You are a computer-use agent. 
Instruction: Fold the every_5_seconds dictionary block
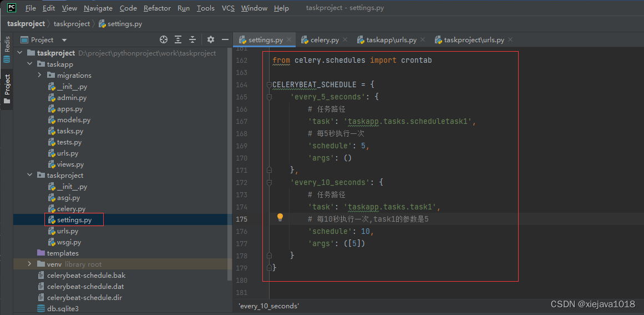point(269,97)
